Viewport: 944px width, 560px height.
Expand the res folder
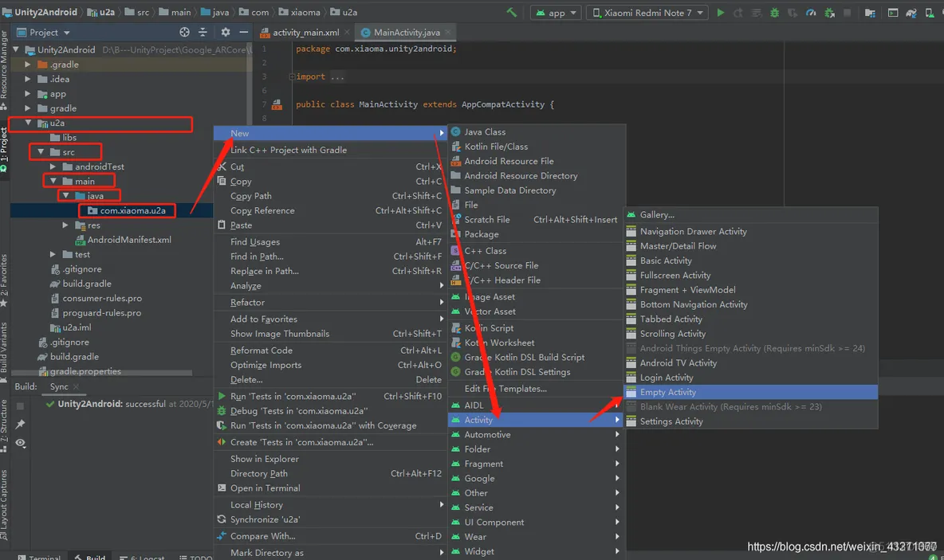click(x=65, y=225)
